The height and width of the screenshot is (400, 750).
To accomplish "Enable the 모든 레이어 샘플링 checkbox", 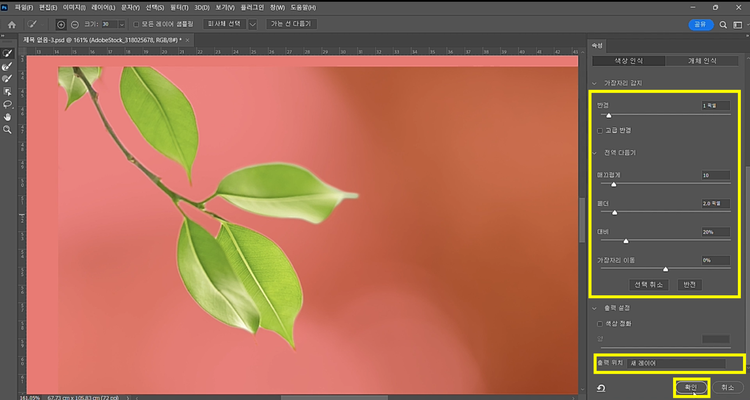I will click(135, 24).
